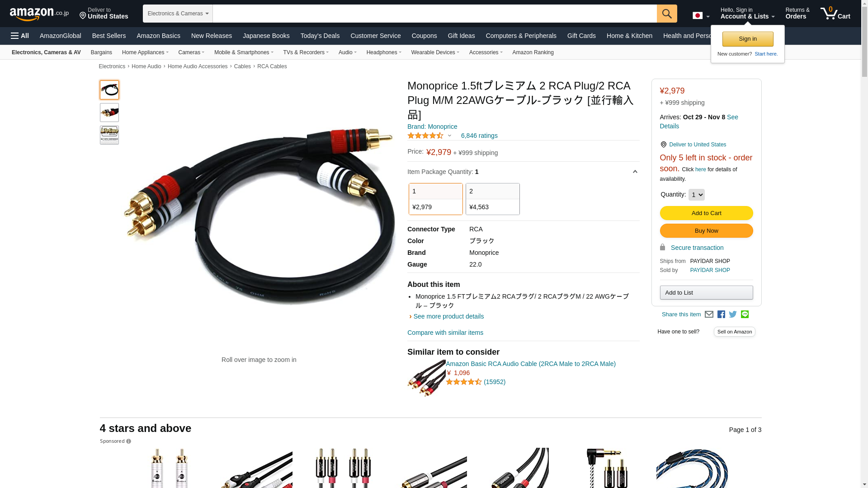Open Electronics & Cameras search category dropdown

pos(178,14)
